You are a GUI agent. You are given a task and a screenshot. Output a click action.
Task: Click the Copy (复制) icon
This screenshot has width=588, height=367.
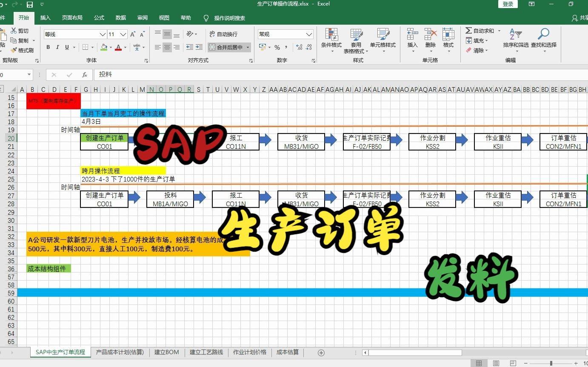pos(14,40)
